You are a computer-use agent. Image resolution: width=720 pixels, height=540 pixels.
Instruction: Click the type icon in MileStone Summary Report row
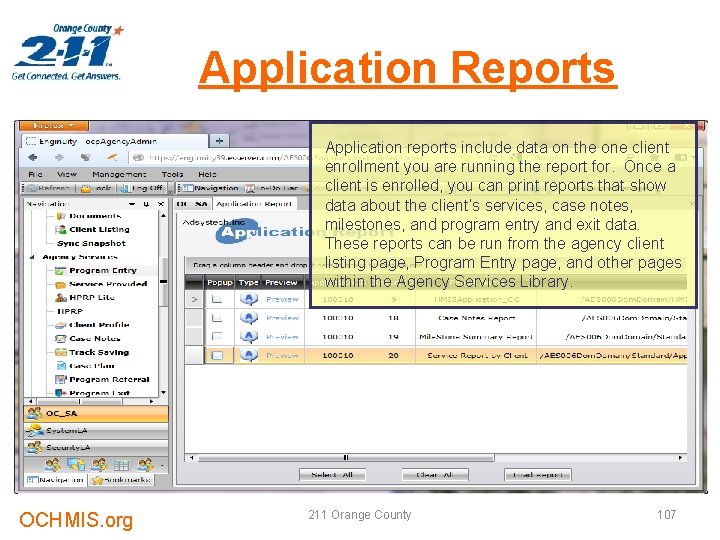(x=249, y=337)
